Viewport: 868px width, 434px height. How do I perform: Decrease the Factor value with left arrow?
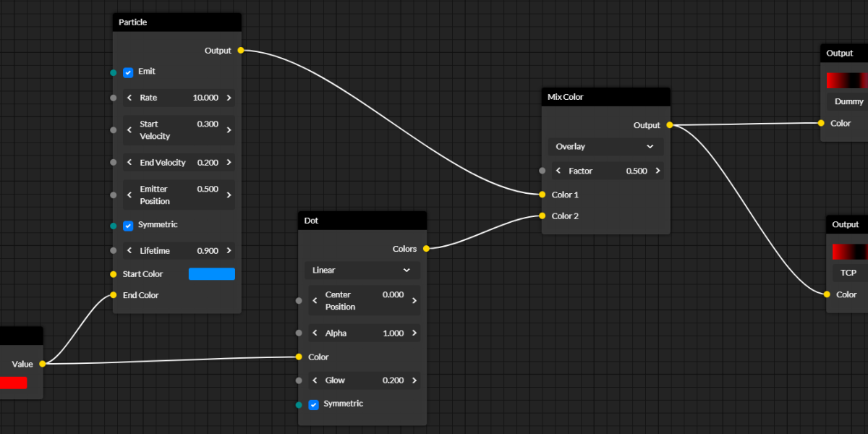pos(558,171)
